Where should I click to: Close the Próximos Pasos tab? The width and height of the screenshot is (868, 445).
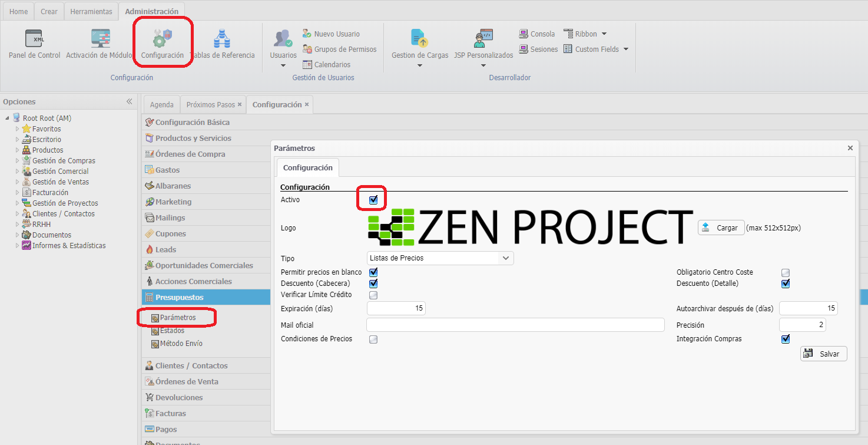(240, 105)
